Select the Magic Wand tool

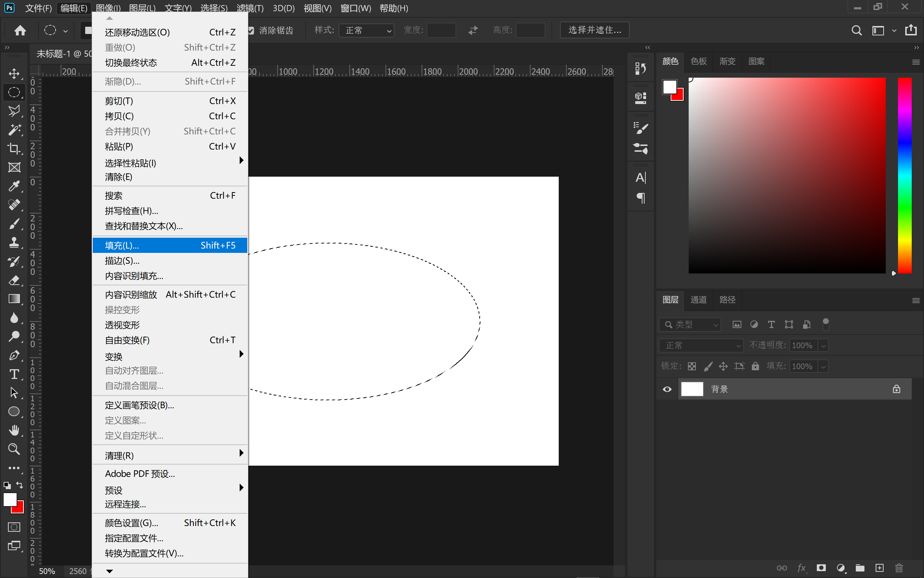[x=14, y=130]
